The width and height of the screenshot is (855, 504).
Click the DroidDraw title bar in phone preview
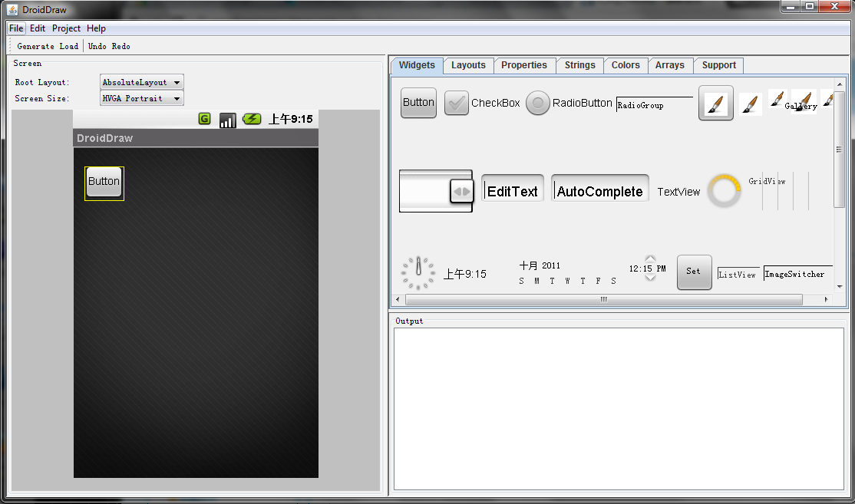pos(196,138)
